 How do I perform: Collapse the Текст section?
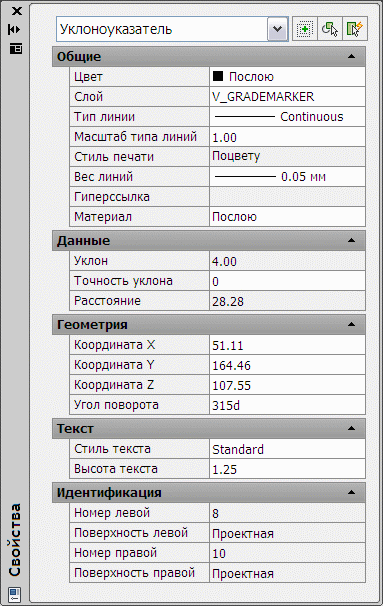351,428
